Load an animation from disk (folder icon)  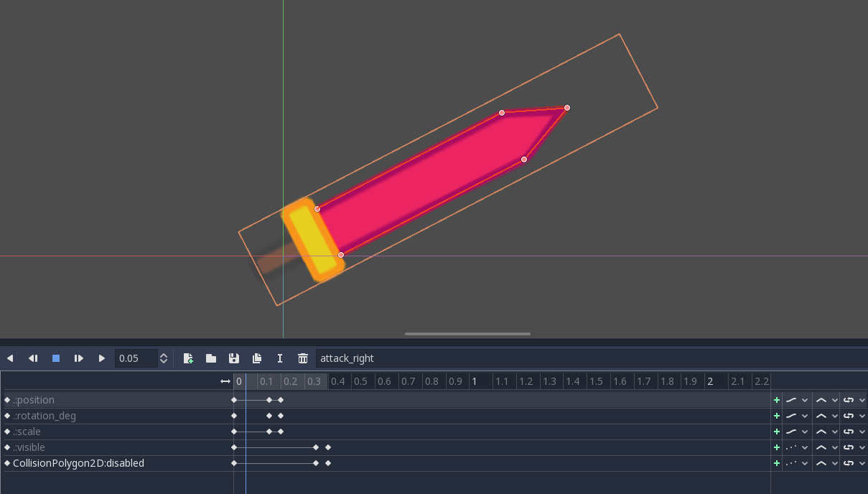[x=211, y=358]
